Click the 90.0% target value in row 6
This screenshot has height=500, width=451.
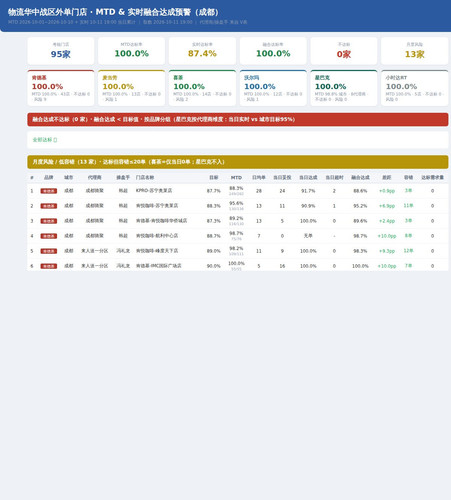tap(214, 266)
